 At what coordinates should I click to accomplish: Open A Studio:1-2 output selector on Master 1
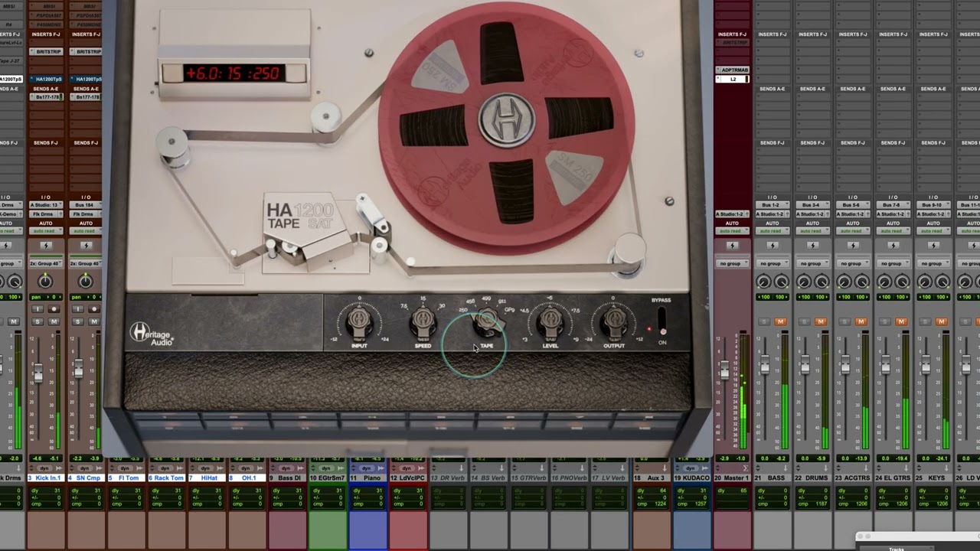pyautogui.click(x=732, y=214)
